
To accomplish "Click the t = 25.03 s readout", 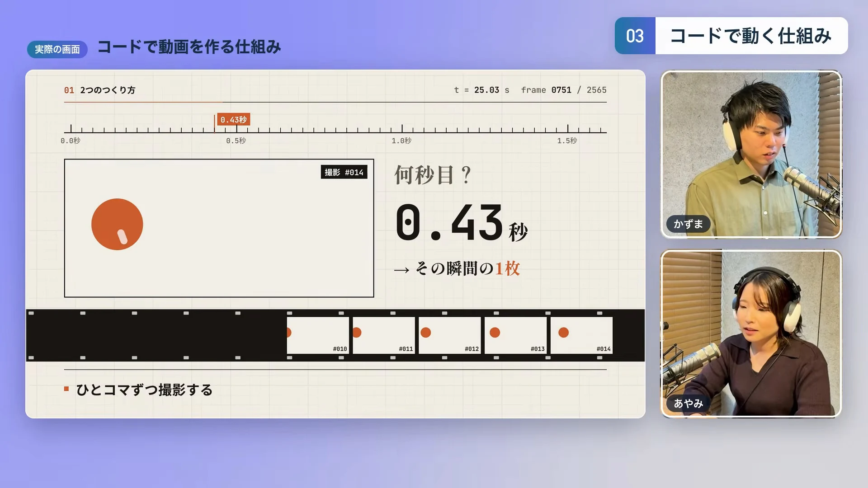I will click(481, 90).
